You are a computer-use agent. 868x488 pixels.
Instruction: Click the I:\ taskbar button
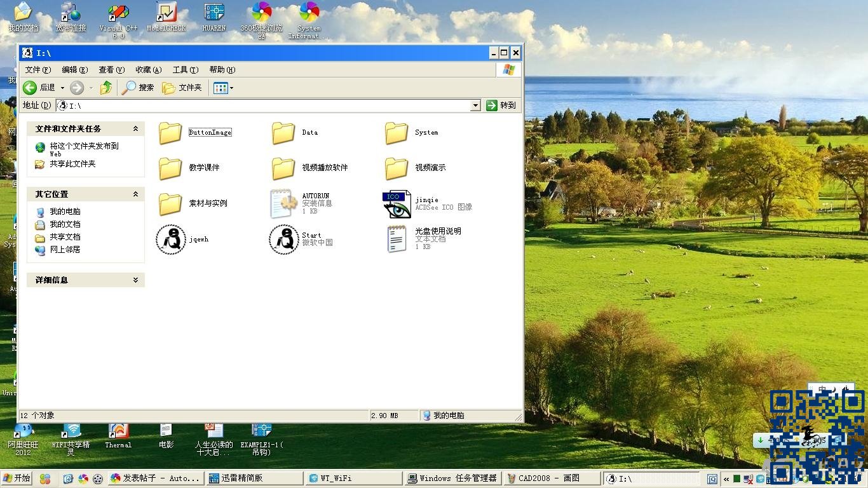coord(651,478)
